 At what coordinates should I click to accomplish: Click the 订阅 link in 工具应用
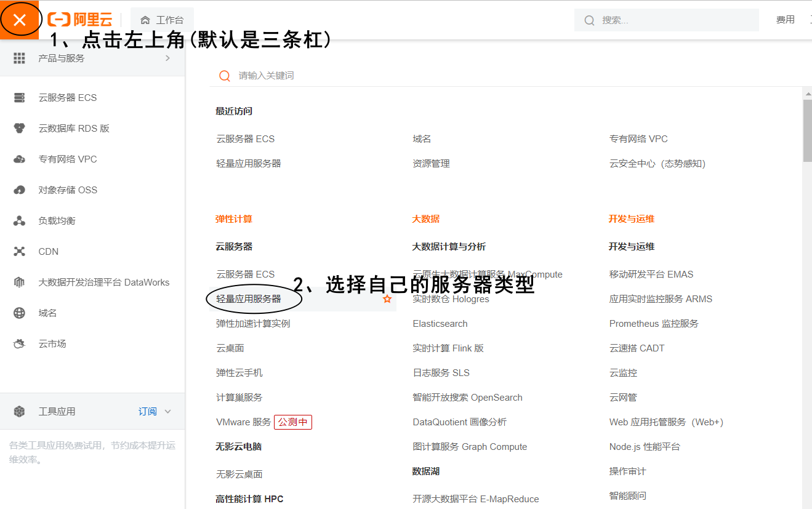[147, 412]
